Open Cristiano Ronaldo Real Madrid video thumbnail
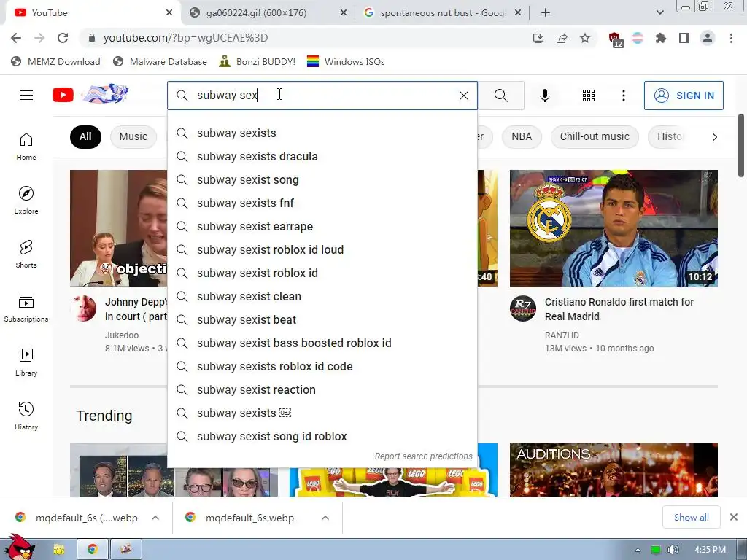 (614, 228)
